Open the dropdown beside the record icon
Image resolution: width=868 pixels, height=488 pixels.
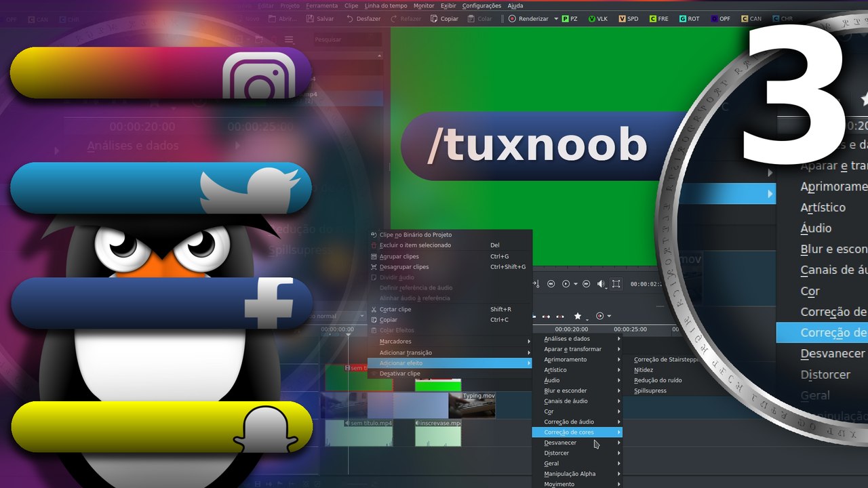(x=609, y=316)
